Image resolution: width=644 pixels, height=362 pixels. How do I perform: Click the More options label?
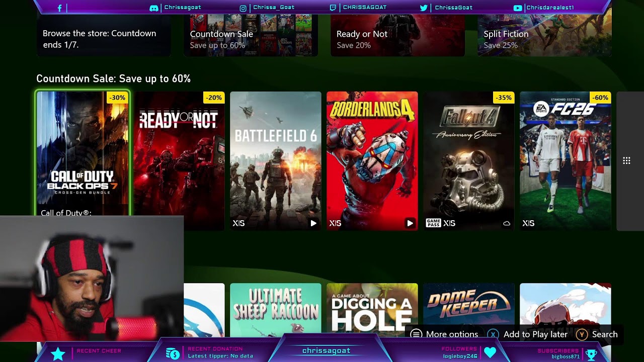coord(452,334)
